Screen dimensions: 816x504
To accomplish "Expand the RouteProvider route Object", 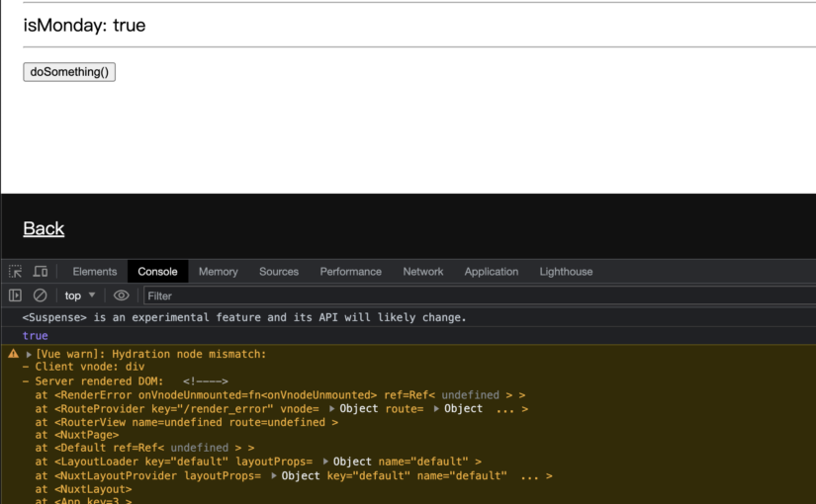I will (436, 409).
